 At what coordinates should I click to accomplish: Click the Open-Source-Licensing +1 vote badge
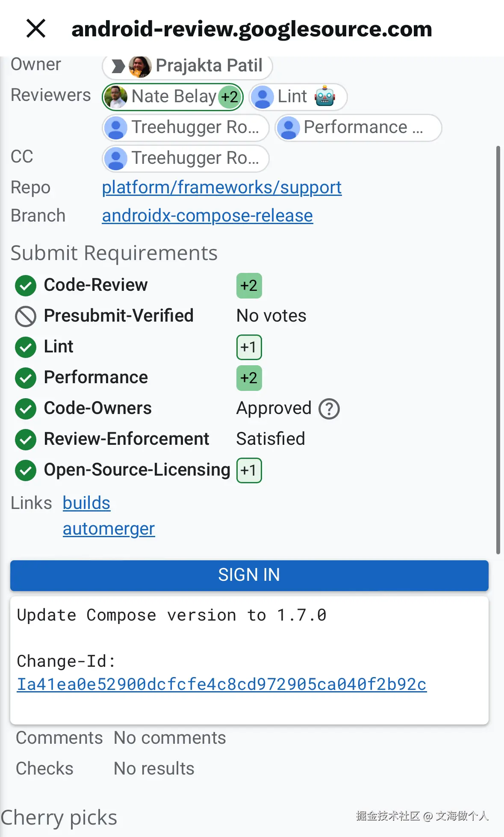(x=249, y=470)
